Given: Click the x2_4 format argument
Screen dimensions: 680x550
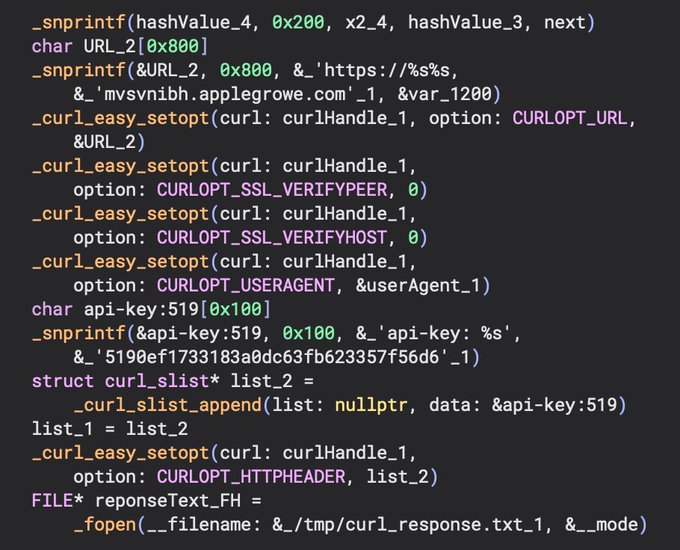Looking at the screenshot, I should [353, 21].
